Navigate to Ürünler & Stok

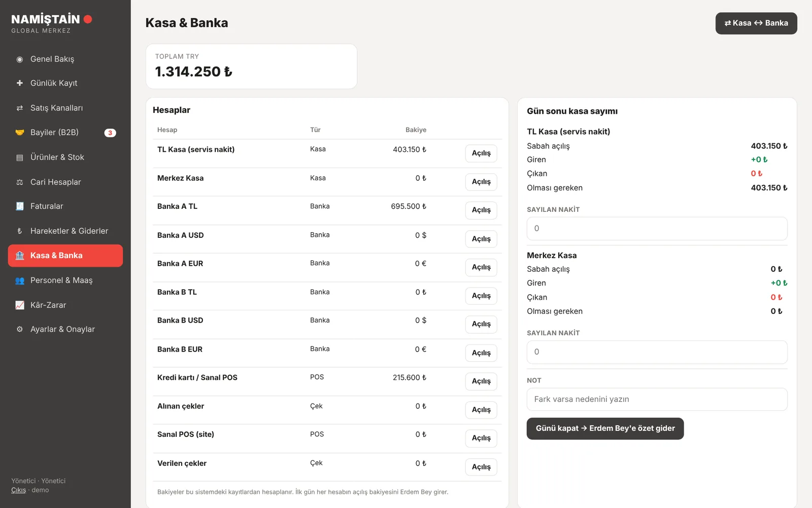coord(65,157)
